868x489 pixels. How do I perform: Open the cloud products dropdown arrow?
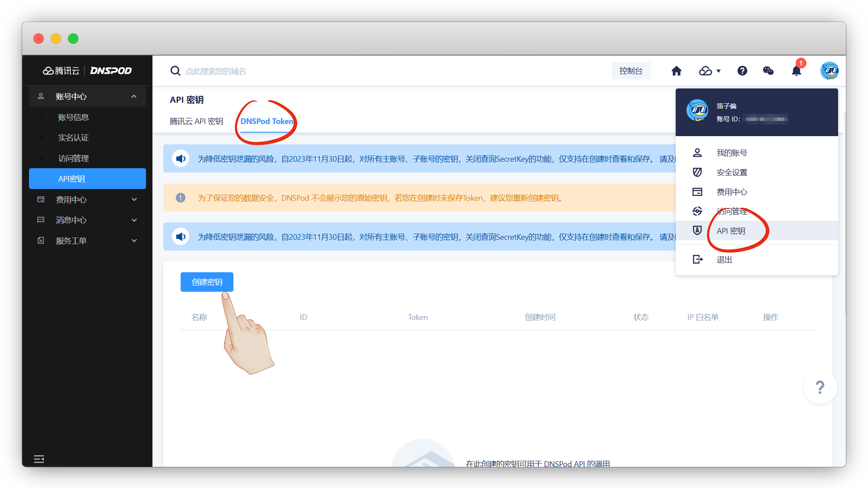coord(719,71)
